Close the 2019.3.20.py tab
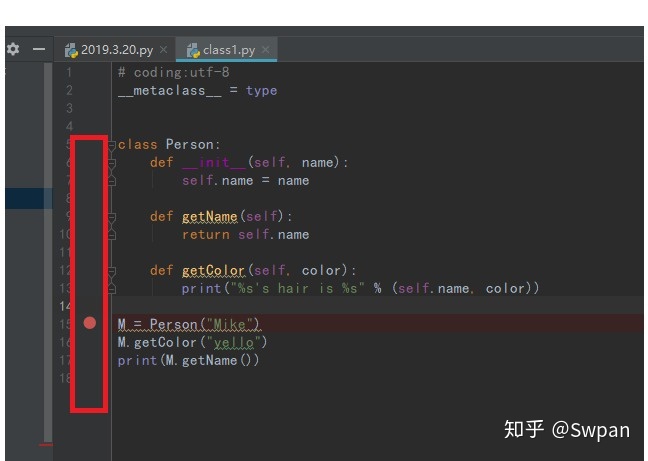Screen dimensions: 648x461 pos(164,50)
